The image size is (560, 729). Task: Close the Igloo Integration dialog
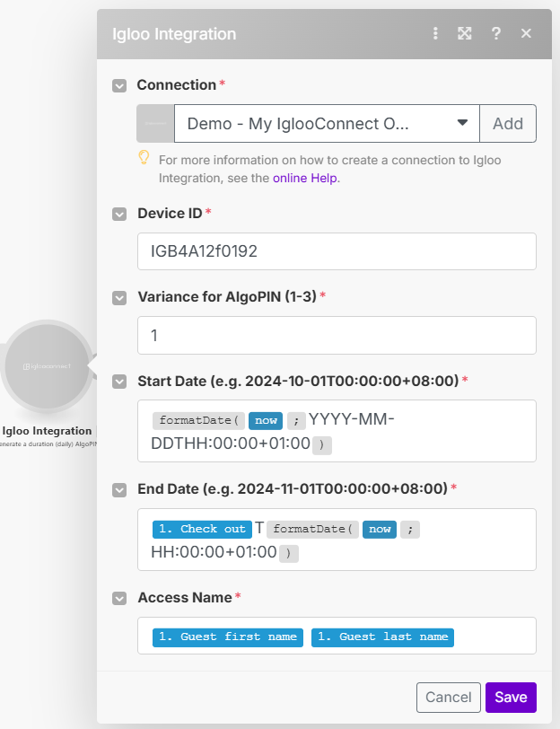(x=526, y=33)
